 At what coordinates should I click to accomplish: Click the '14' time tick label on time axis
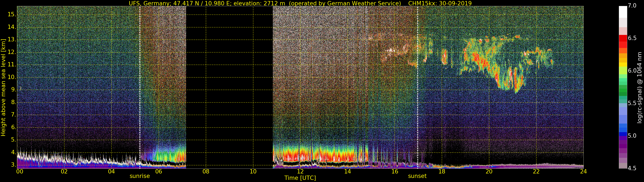pyautogui.click(x=348, y=172)
